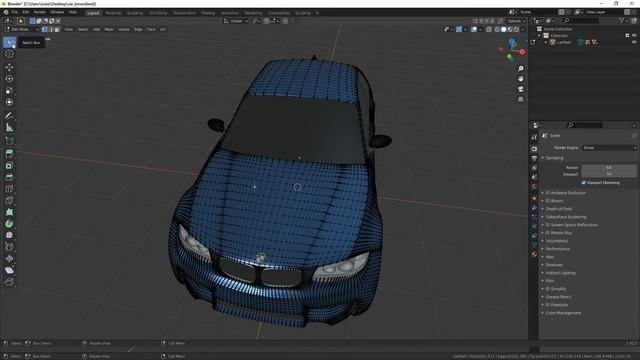640x360 pixels.
Task: Enable Simplify checkbox
Action: [x=548, y=289]
